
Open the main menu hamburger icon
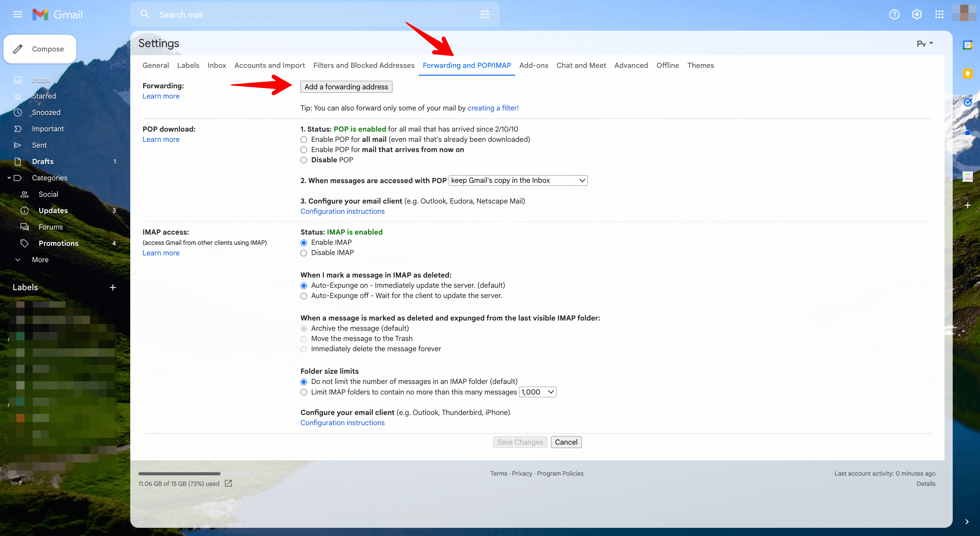(x=17, y=14)
